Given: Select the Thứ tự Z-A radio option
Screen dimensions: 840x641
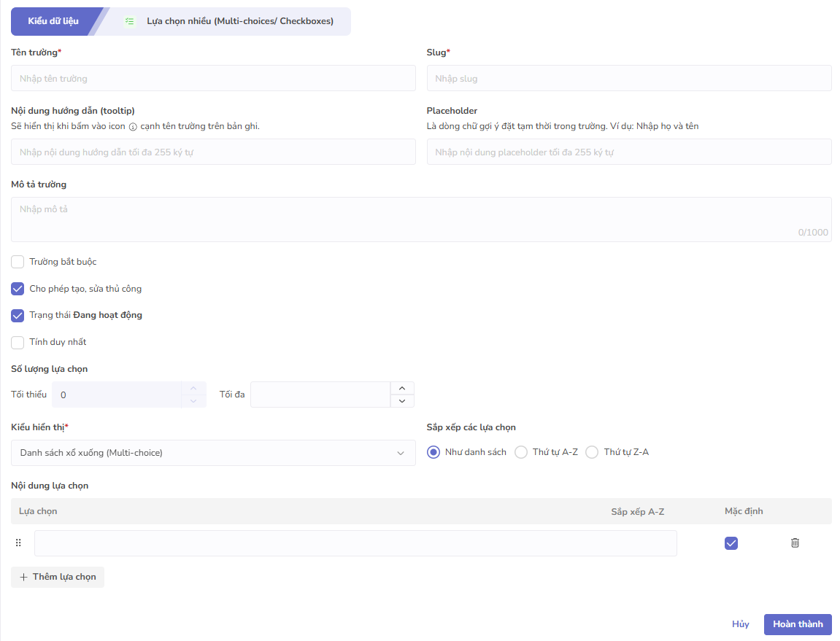Looking at the screenshot, I should [x=592, y=452].
